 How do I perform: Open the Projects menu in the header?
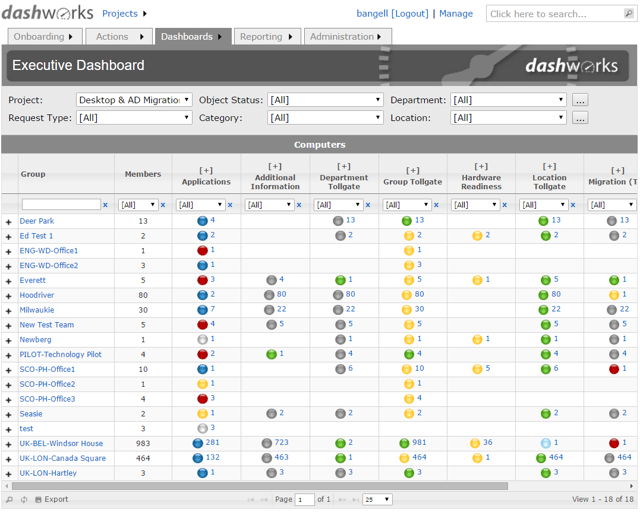click(x=124, y=13)
